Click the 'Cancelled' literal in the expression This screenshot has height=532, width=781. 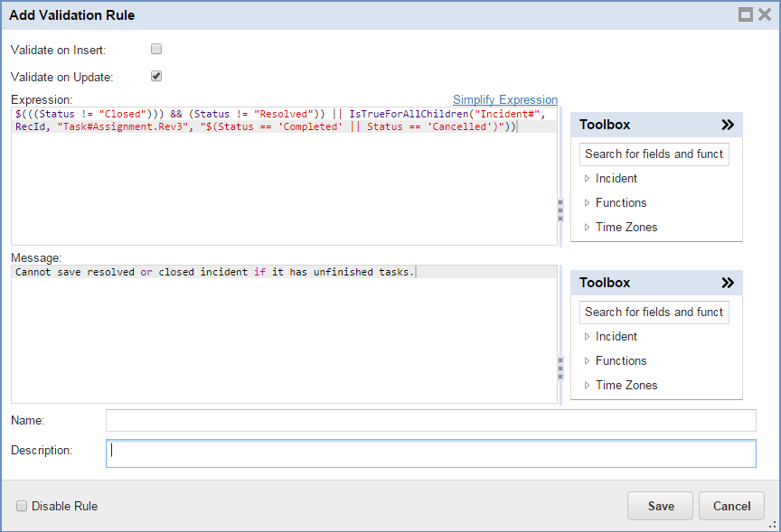pyautogui.click(x=459, y=127)
